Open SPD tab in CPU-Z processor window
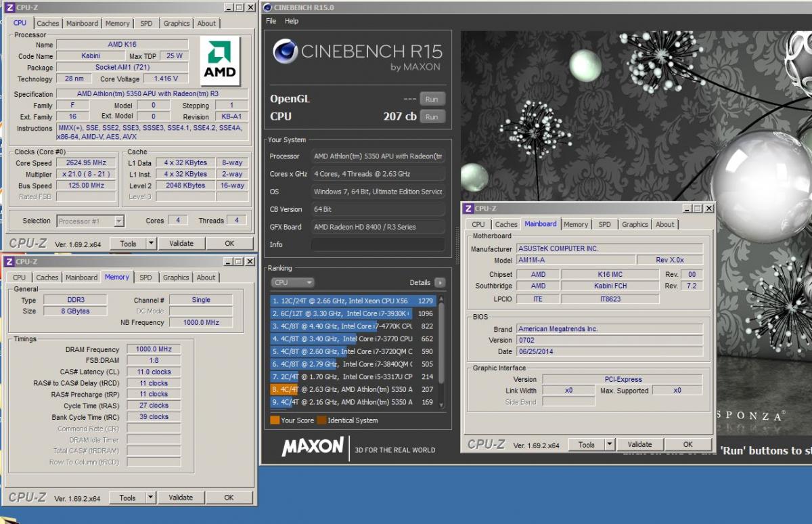Image resolution: width=812 pixels, height=524 pixels. [146, 23]
